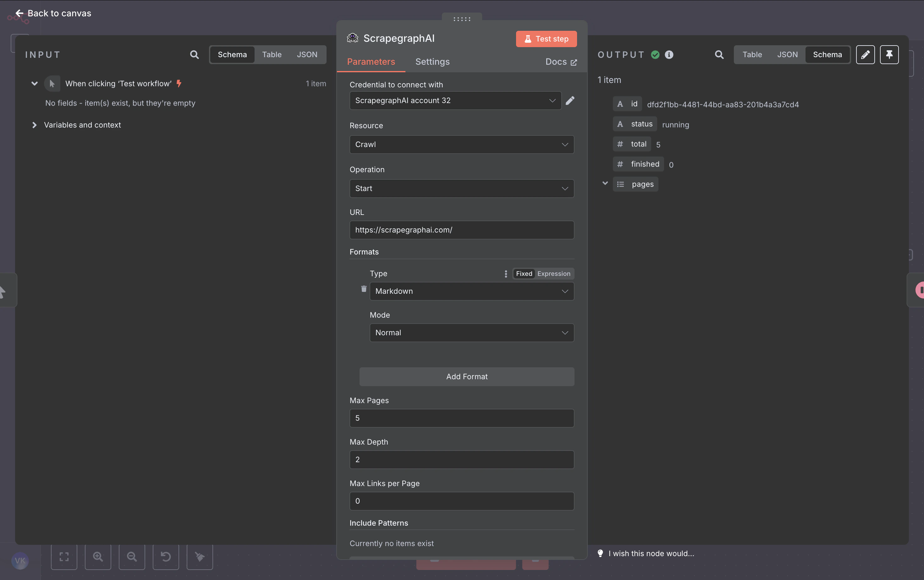Click the total field number icon

click(x=620, y=144)
